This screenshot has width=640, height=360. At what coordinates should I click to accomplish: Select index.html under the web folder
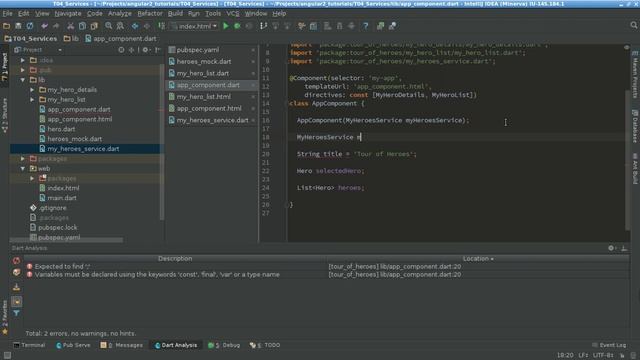click(x=63, y=188)
